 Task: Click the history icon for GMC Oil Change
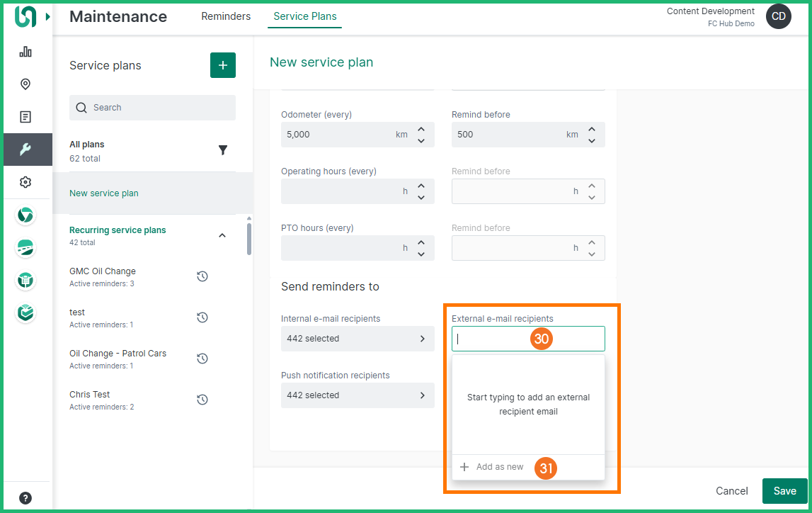click(x=202, y=276)
